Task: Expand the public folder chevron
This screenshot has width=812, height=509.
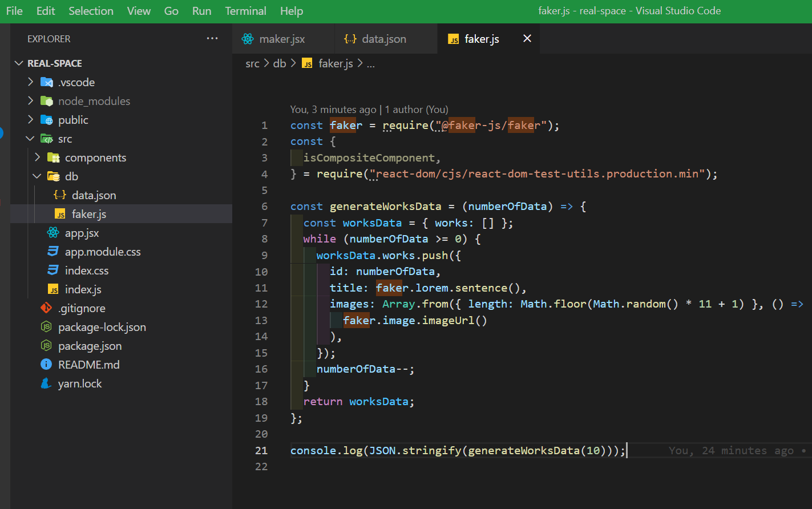Action: [31, 120]
